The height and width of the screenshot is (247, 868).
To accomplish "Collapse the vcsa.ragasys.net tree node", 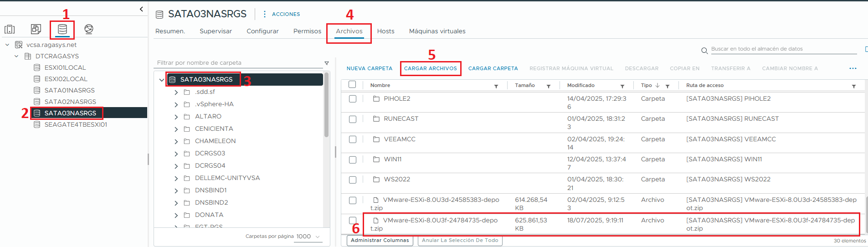I will coord(7,45).
